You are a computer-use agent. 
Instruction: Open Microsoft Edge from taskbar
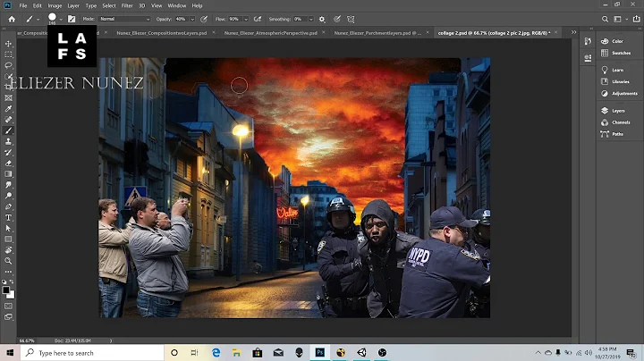point(216,353)
